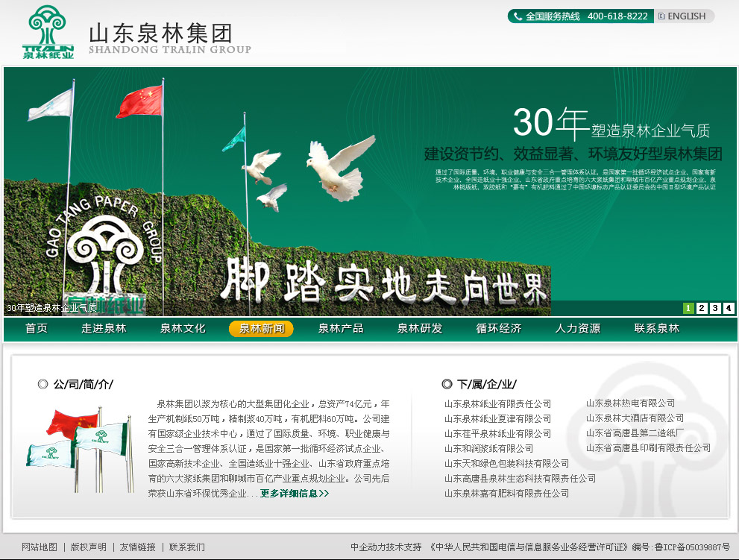Image resolution: width=739 pixels, height=560 pixels.
Task: Open 山东天和绿色包装科技有限公司 link
Action: [506, 464]
